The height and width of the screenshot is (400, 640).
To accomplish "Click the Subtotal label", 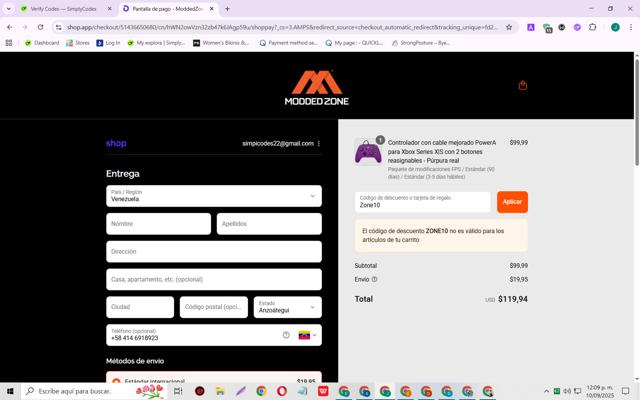I will tap(366, 265).
